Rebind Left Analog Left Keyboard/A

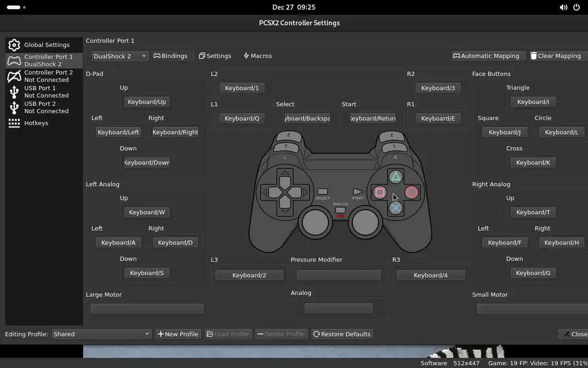(x=119, y=242)
